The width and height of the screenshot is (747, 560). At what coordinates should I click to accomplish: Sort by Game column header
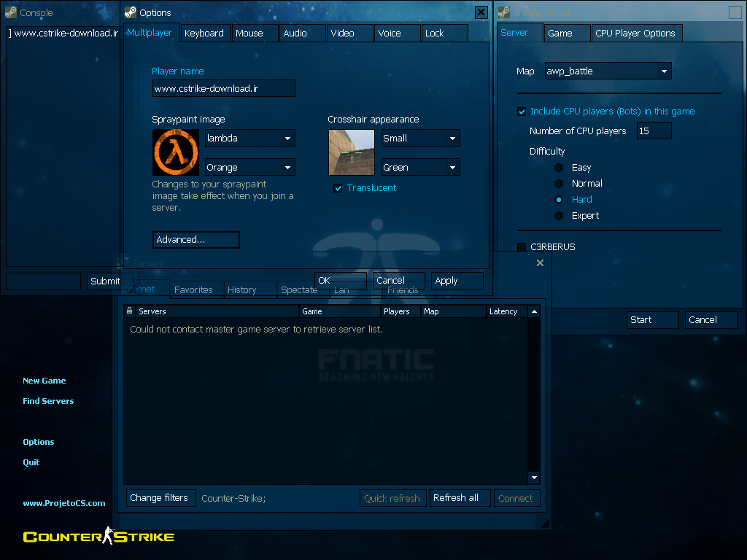[339, 311]
